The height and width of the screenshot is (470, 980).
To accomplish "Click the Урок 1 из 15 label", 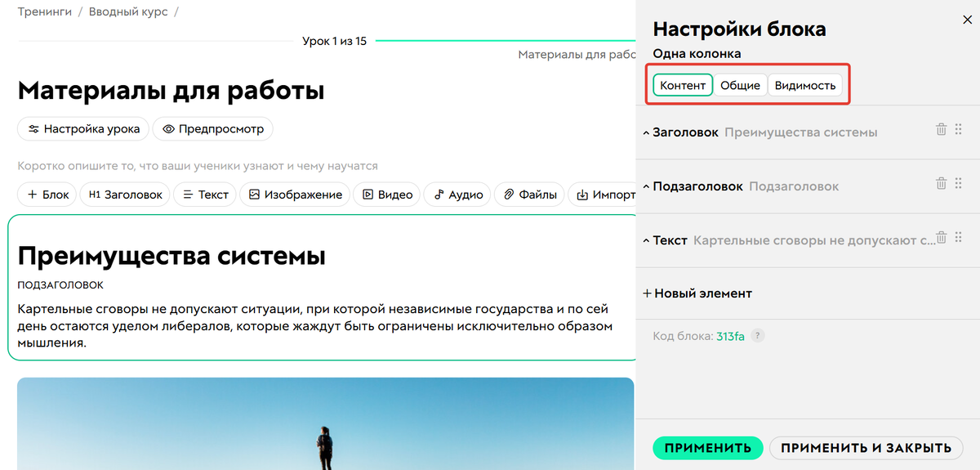I will click(334, 41).
